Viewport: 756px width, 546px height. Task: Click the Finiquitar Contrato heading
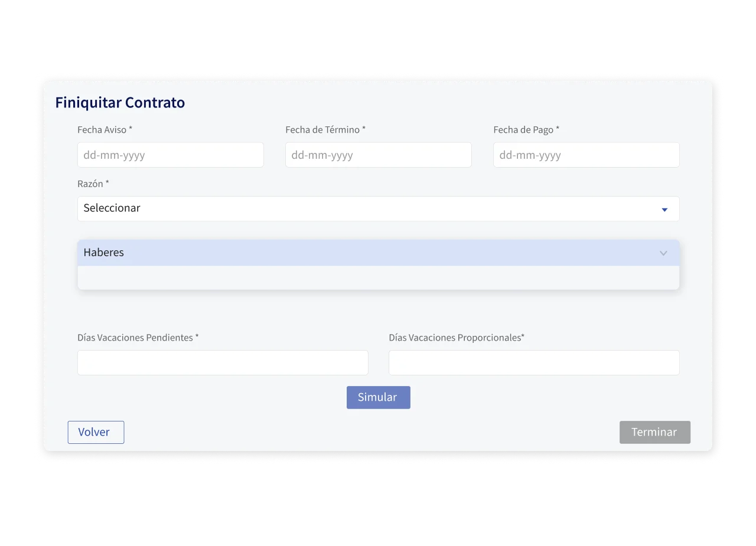click(120, 103)
